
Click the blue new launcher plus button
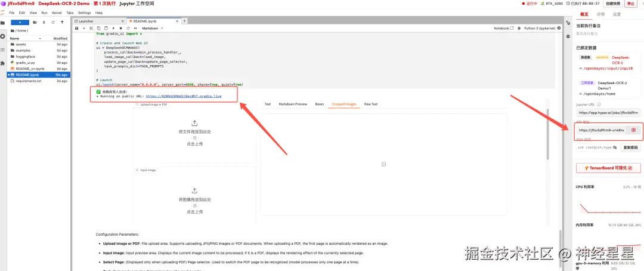tap(20, 22)
